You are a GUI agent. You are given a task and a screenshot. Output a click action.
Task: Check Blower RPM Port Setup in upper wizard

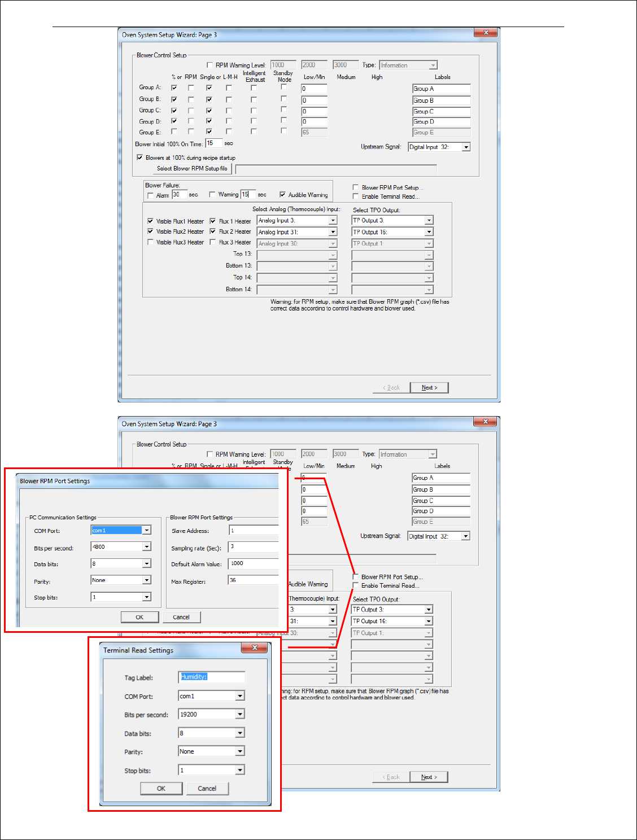point(356,187)
